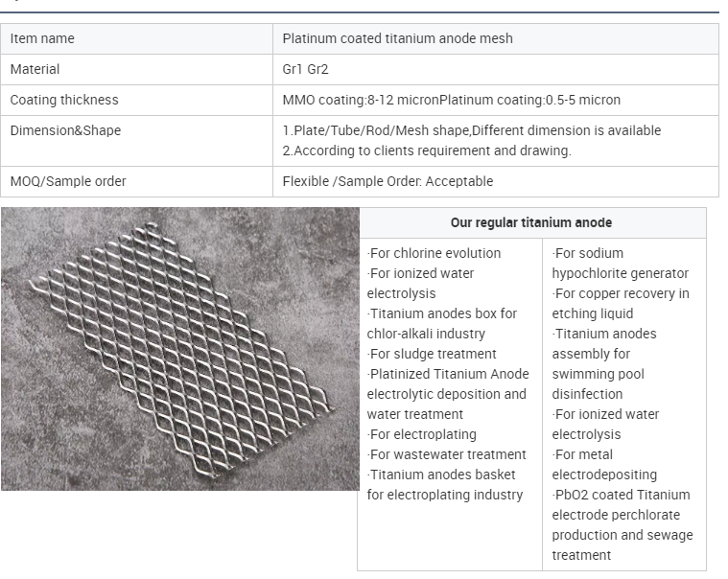The height and width of the screenshot is (579, 728).
Task: Click the "Material" row label
Action: tap(35, 69)
